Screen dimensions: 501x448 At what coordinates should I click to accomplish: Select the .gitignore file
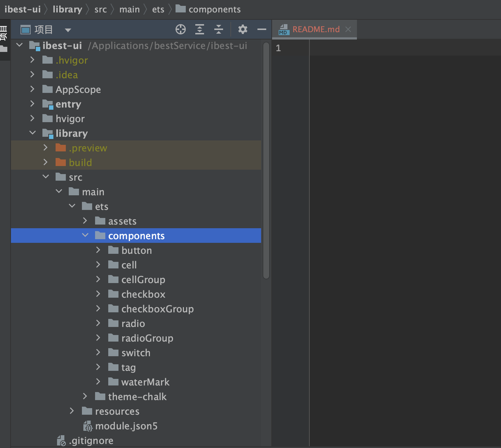click(91, 441)
